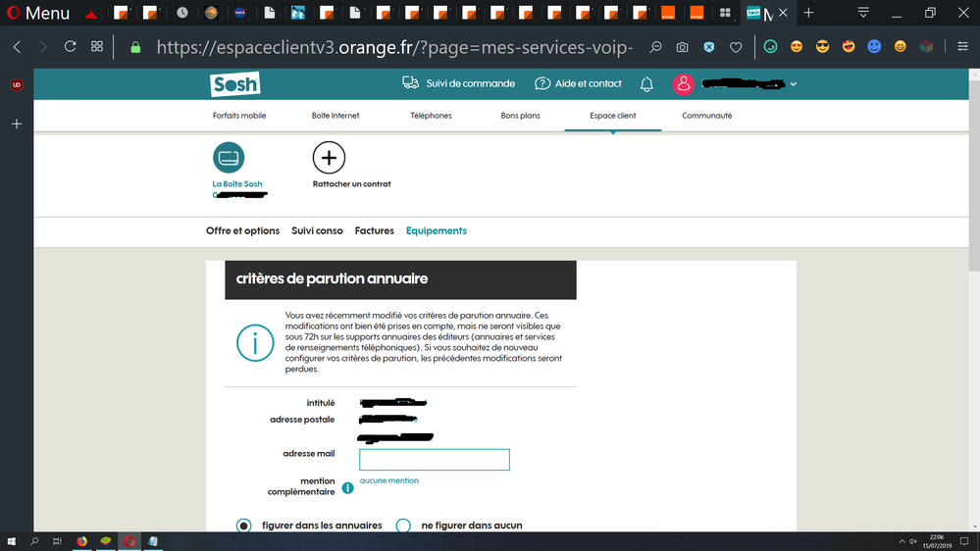Select the La Boîte Sosh contract icon
Viewport: 980px width, 551px height.
[229, 158]
